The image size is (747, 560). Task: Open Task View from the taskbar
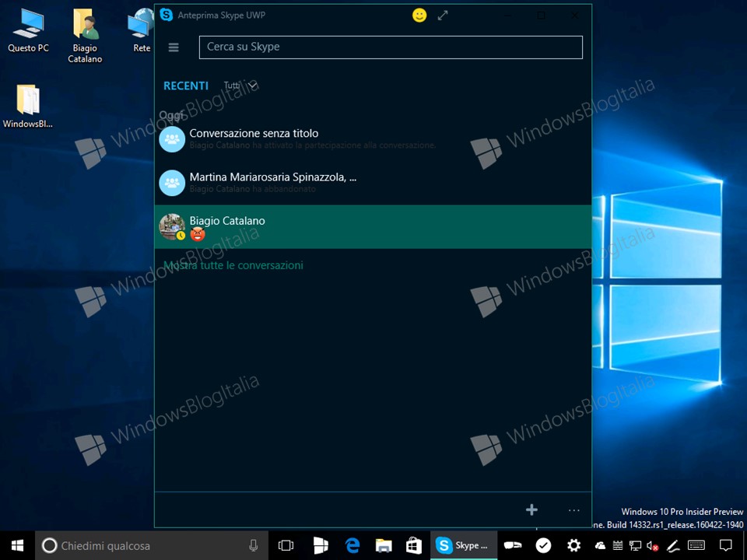286,546
